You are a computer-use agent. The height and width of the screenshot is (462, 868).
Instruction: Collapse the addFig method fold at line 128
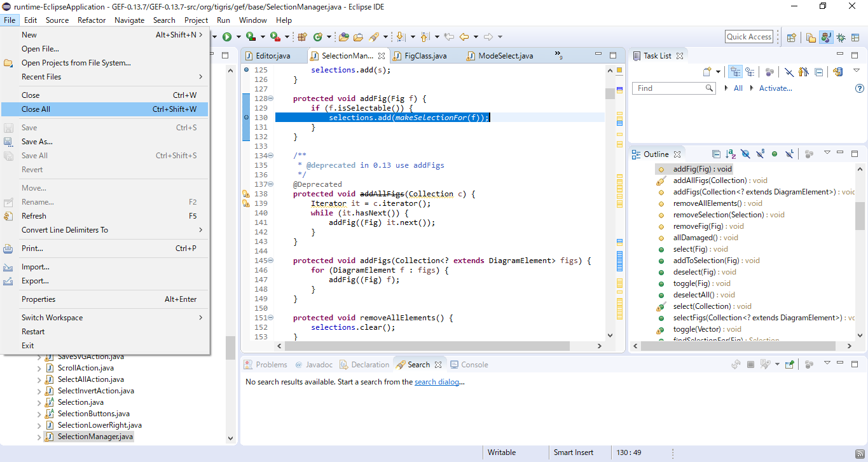271,99
